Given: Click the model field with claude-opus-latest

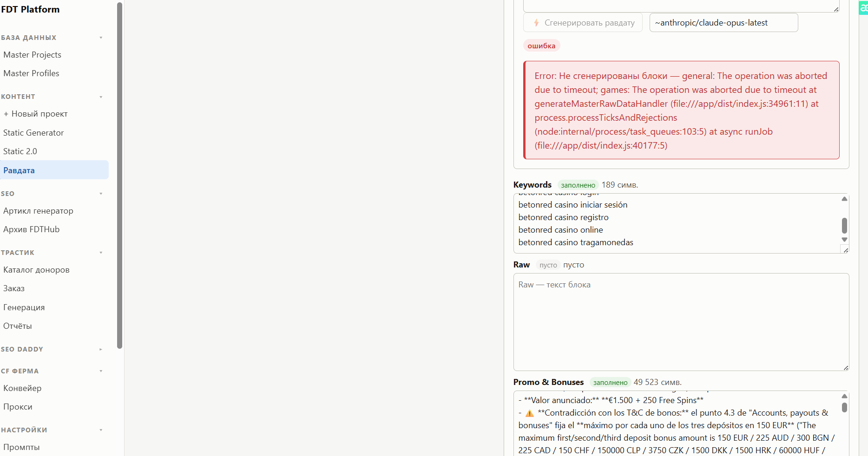Looking at the screenshot, I should click(723, 23).
